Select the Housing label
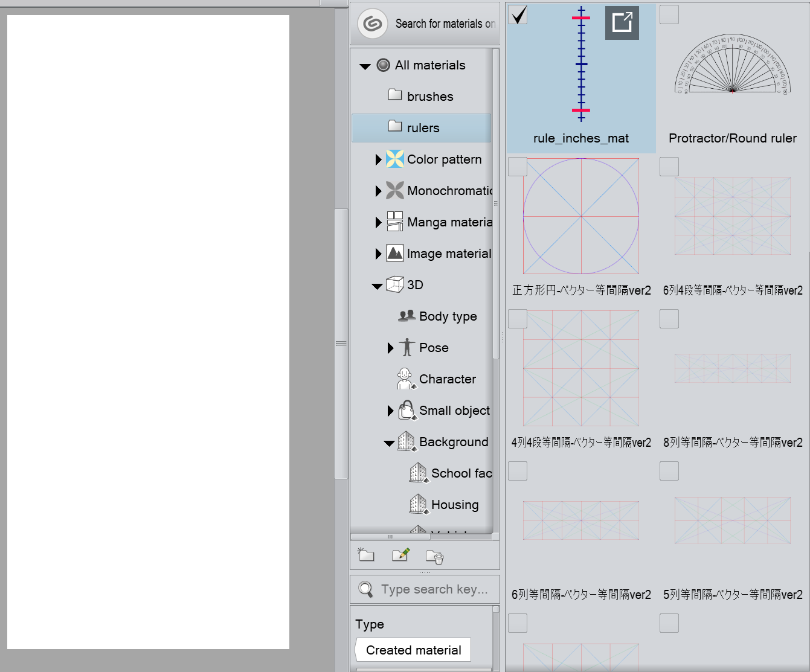Image resolution: width=810 pixels, height=672 pixels. [455, 505]
